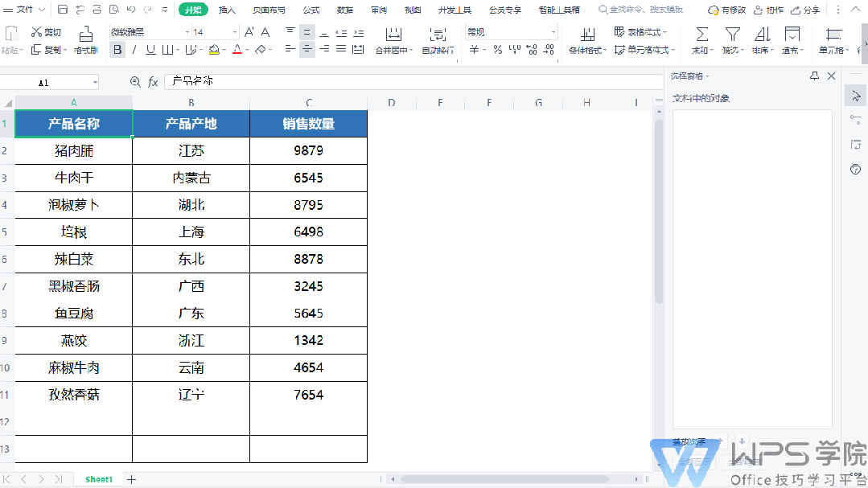Toggle align text right
Viewport: 868px width, 488px height.
324,49
